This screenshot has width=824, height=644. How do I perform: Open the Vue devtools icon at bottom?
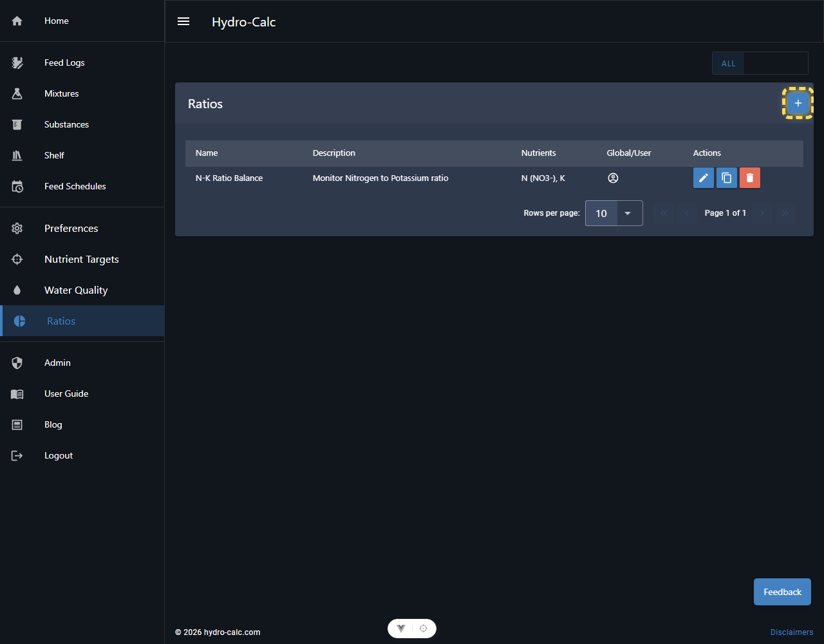tap(401, 629)
